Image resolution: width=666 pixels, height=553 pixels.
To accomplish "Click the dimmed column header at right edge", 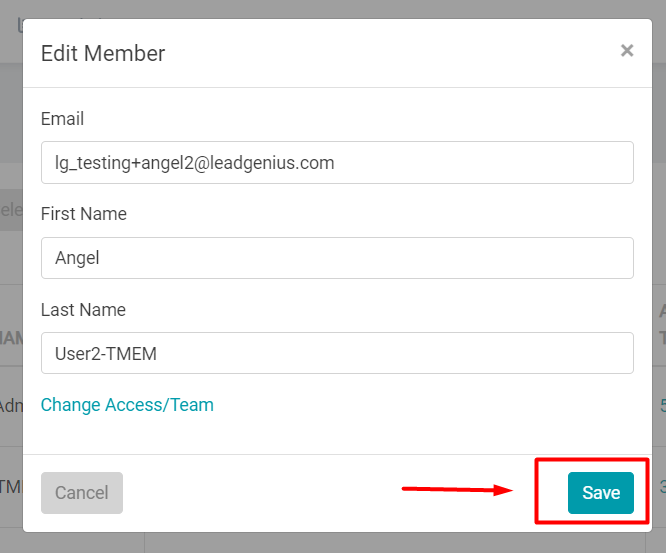I will (x=662, y=325).
